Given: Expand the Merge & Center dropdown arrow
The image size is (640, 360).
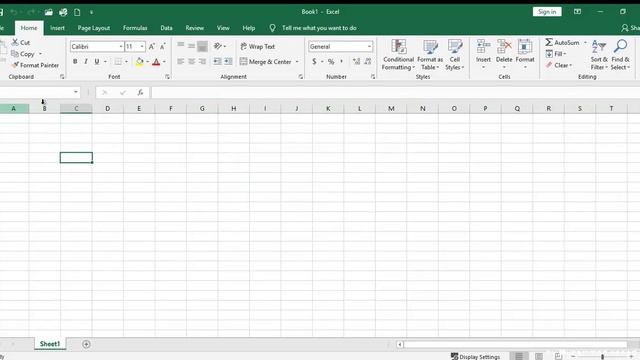Looking at the screenshot, I should (x=297, y=62).
